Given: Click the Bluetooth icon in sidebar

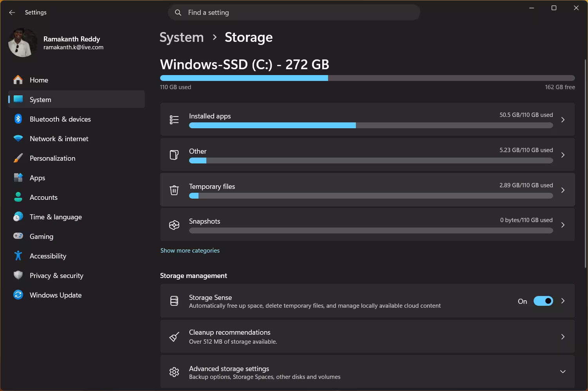Looking at the screenshot, I should [x=18, y=119].
